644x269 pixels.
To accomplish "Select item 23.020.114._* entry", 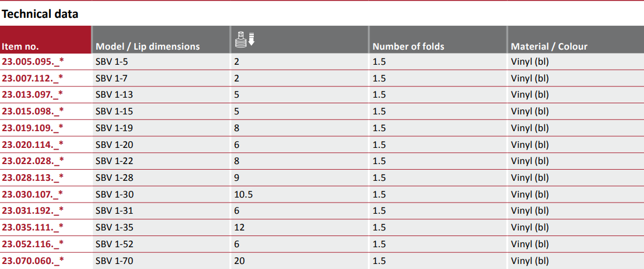I will [x=33, y=145].
